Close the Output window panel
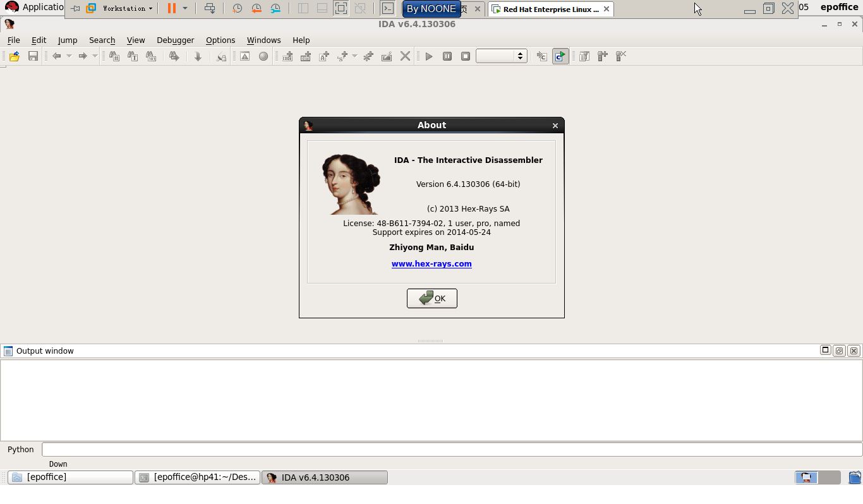 [854, 351]
